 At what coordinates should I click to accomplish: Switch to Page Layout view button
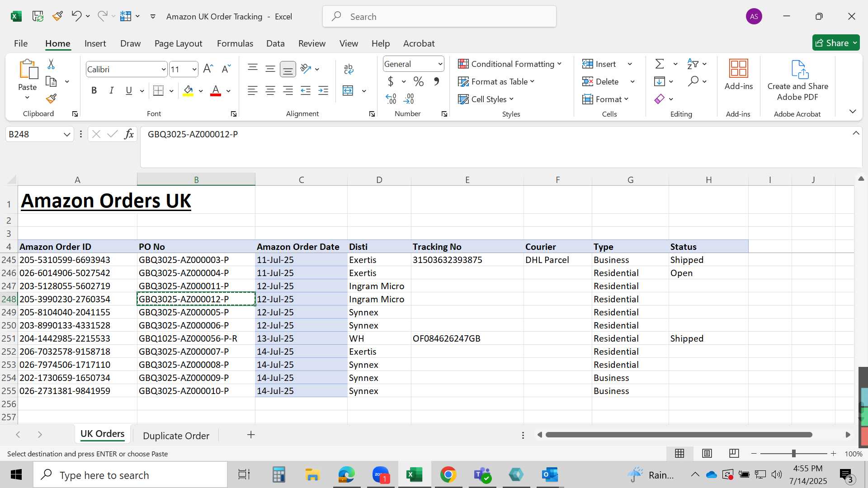pyautogui.click(x=707, y=453)
